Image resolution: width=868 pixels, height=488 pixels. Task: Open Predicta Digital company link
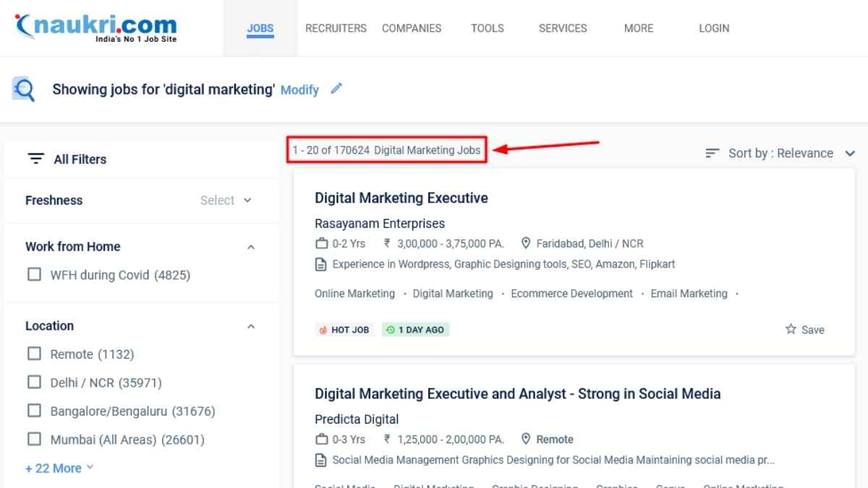tap(357, 419)
